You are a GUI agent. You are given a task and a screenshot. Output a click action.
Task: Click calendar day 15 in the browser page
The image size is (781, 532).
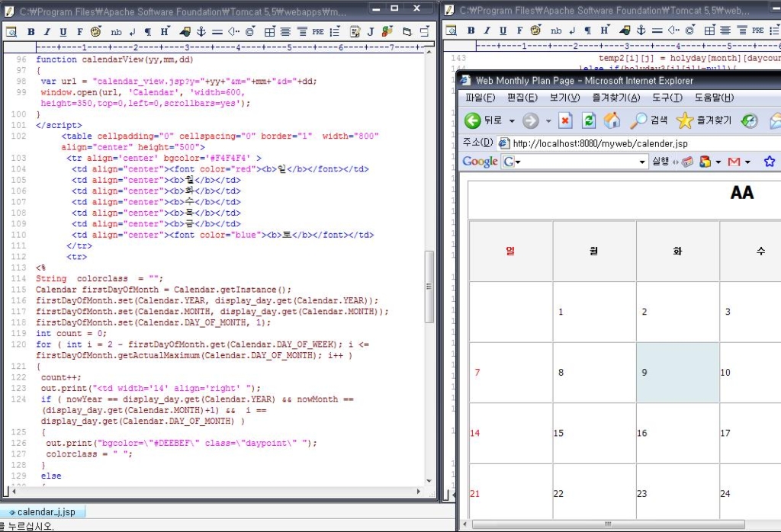[x=559, y=433]
